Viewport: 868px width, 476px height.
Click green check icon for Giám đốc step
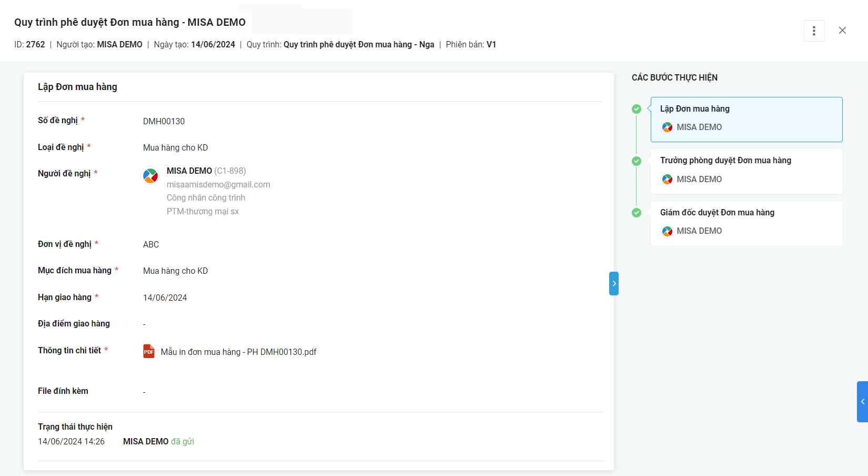637,213
